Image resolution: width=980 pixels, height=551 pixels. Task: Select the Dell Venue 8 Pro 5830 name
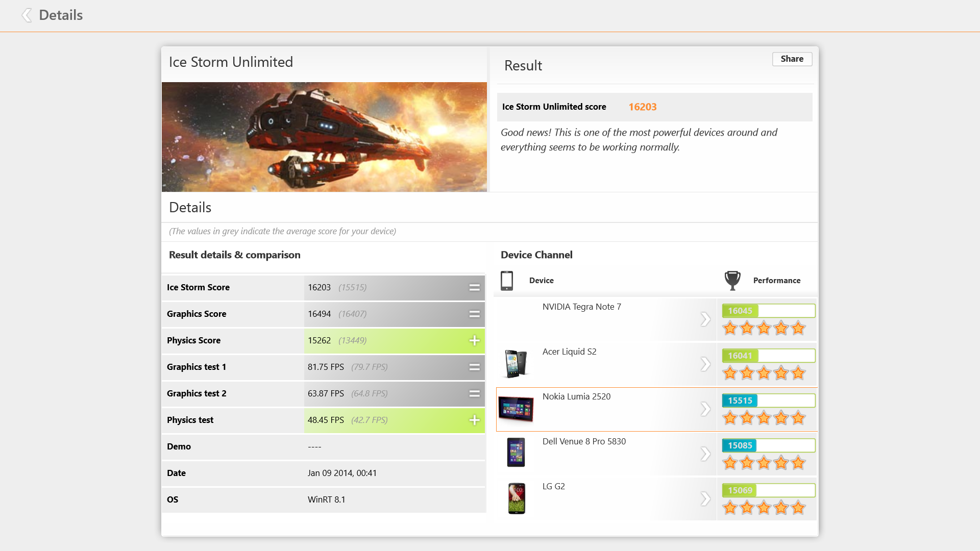(584, 441)
